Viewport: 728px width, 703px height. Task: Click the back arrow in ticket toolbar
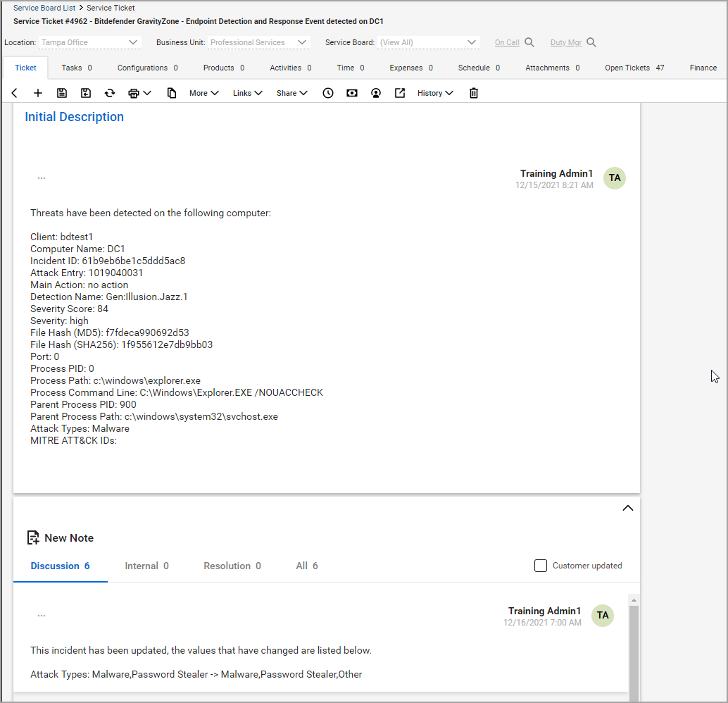tap(15, 93)
